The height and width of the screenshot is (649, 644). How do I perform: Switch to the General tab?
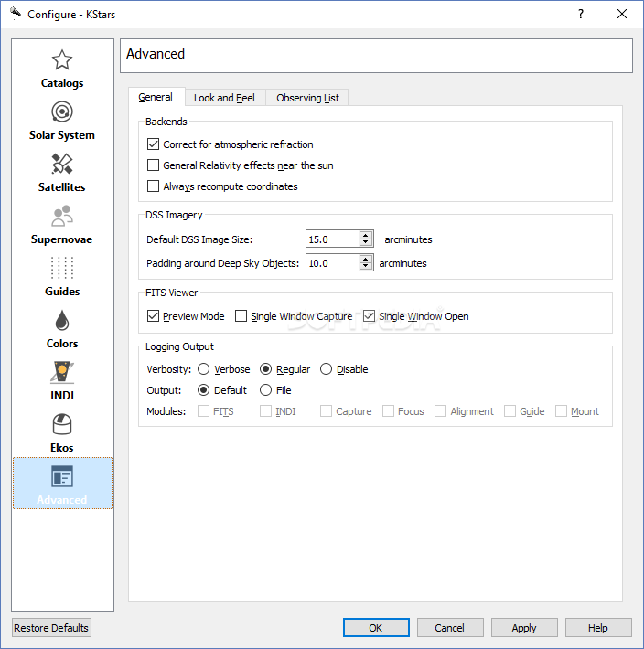pos(156,97)
